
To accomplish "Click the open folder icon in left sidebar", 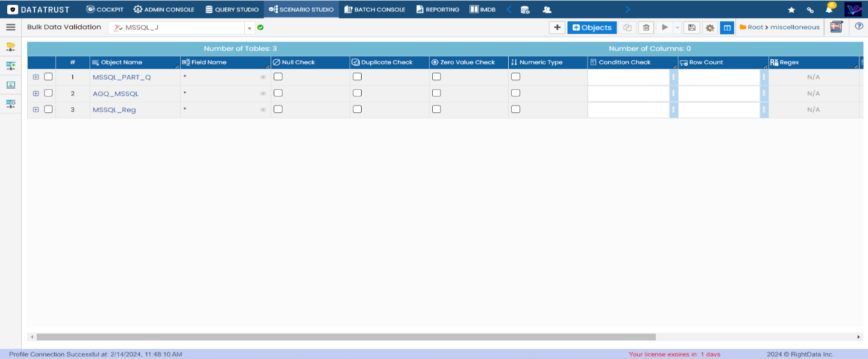I will click(x=10, y=47).
